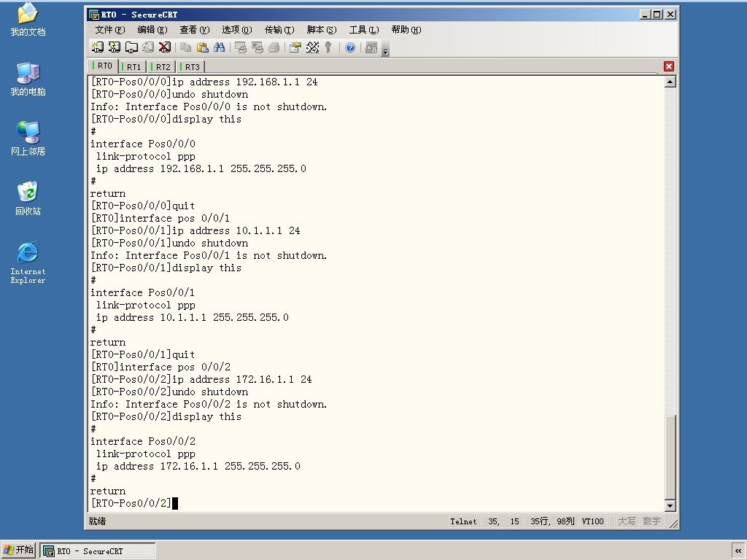
Task: Click the Public Key key icon
Action: click(x=328, y=47)
